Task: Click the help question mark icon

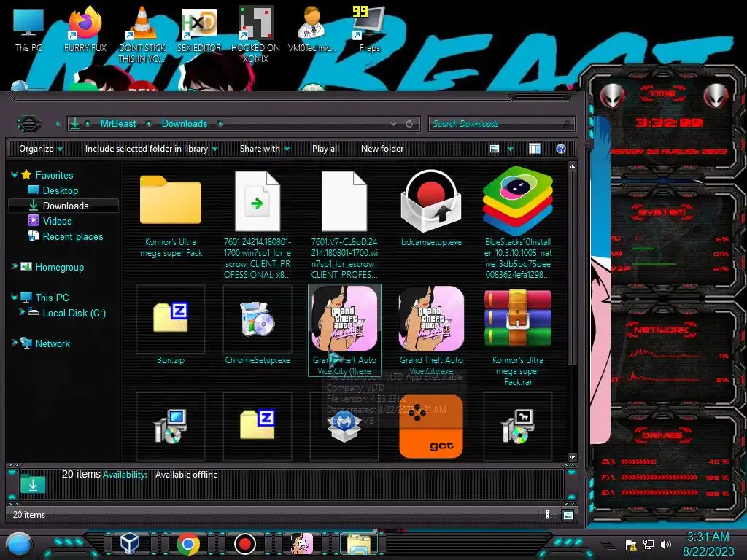Action: pos(561,149)
